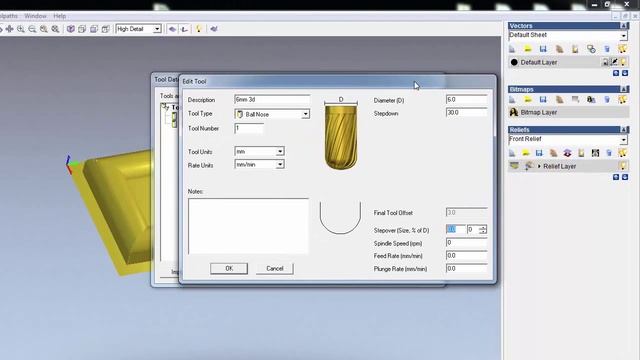Image resolution: width=640 pixels, height=360 pixels.
Task: Click the Tool Number field
Action: pos(249,128)
